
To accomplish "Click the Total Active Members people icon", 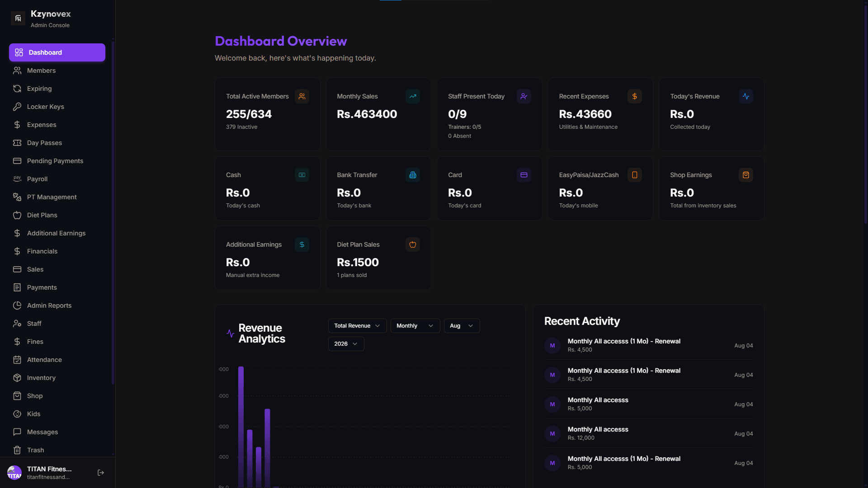I will click(x=302, y=96).
